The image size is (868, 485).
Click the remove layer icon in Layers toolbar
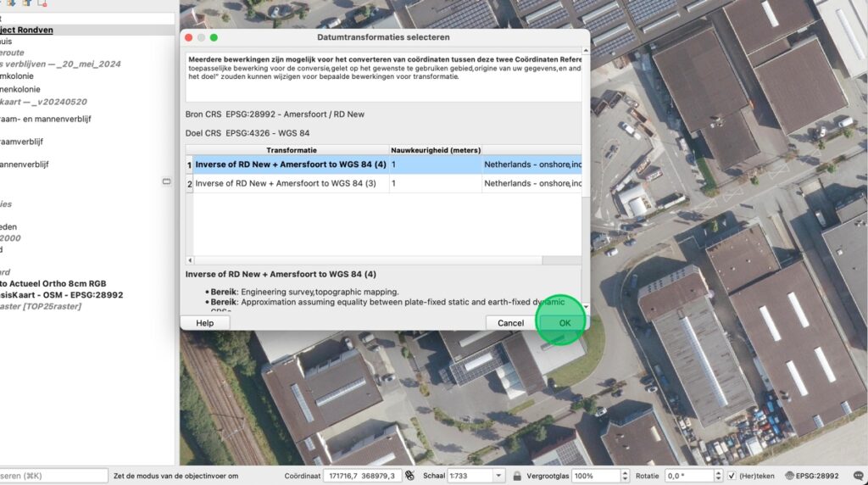click(x=42, y=3)
